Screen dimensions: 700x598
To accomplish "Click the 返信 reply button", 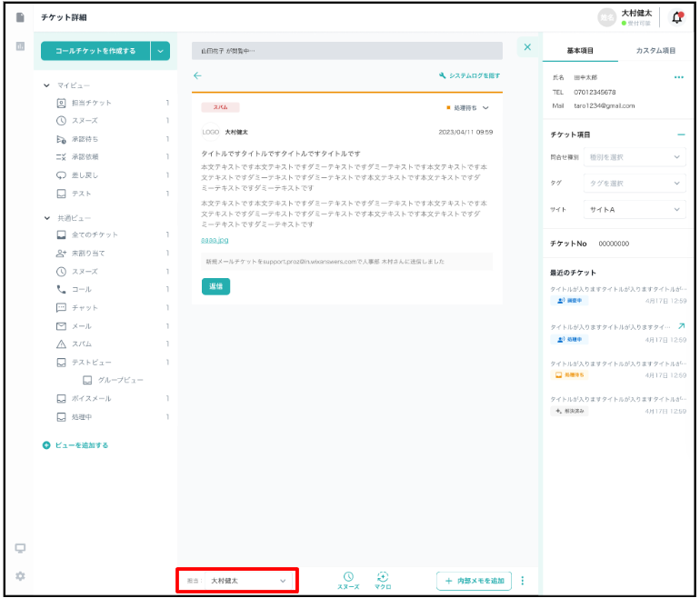I will click(x=215, y=286).
